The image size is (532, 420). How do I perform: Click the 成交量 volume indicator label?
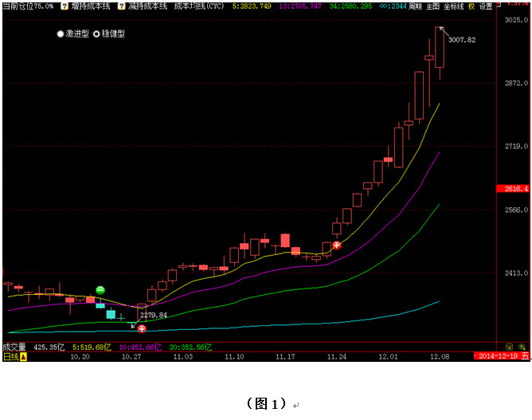14,347
